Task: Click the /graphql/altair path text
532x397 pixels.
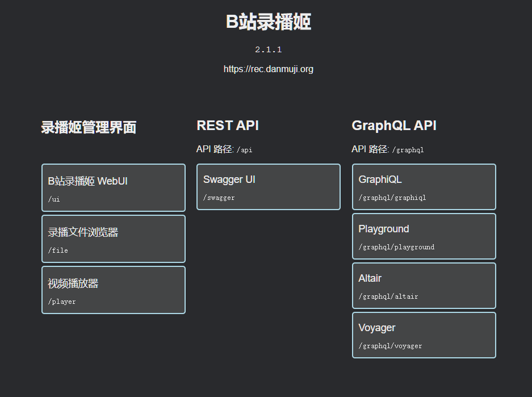Action: [x=388, y=296]
